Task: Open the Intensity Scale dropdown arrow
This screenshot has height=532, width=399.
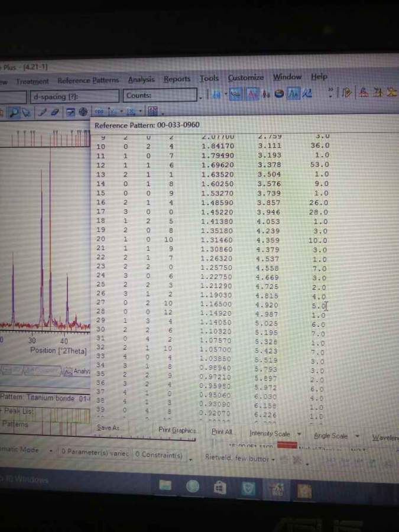Action: tap(299, 434)
